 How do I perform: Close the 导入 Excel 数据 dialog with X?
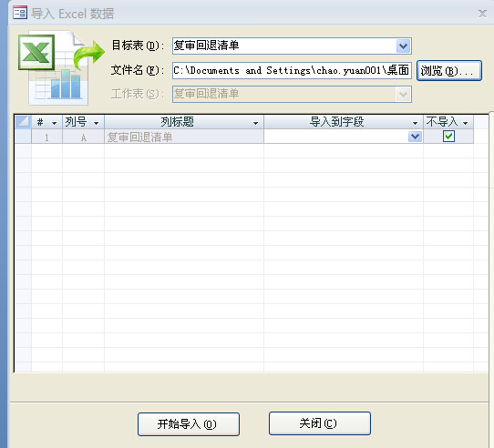click(x=482, y=14)
